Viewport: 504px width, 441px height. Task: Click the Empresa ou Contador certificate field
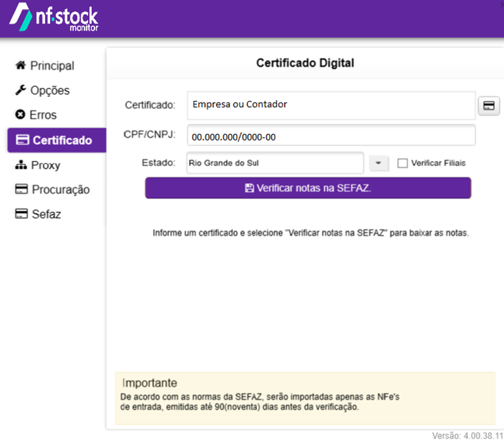pyautogui.click(x=331, y=105)
